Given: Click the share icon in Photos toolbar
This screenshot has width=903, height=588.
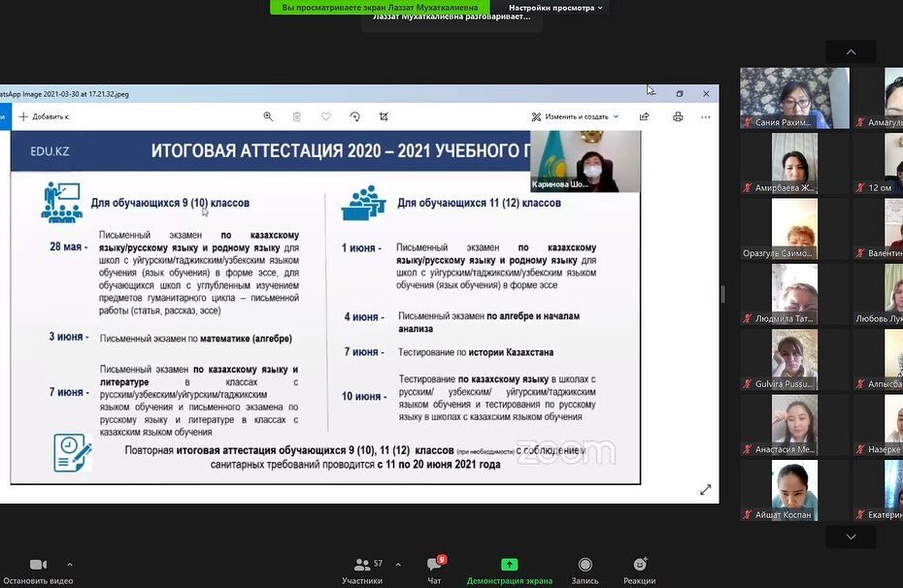Looking at the screenshot, I should 645,116.
